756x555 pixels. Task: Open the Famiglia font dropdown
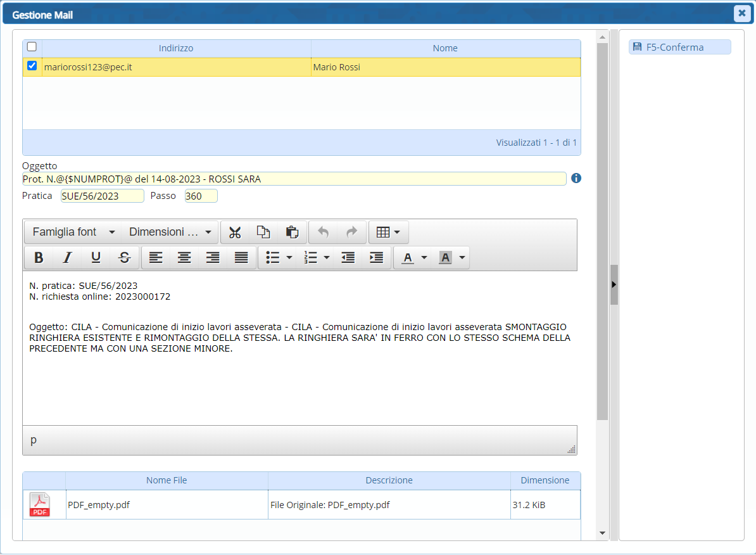[73, 233]
